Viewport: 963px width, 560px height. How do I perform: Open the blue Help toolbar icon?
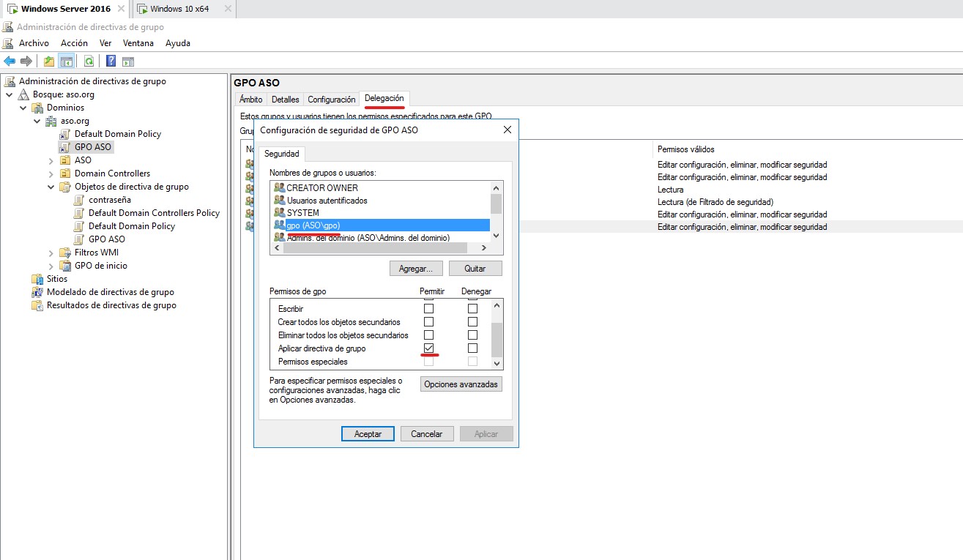[x=111, y=61]
